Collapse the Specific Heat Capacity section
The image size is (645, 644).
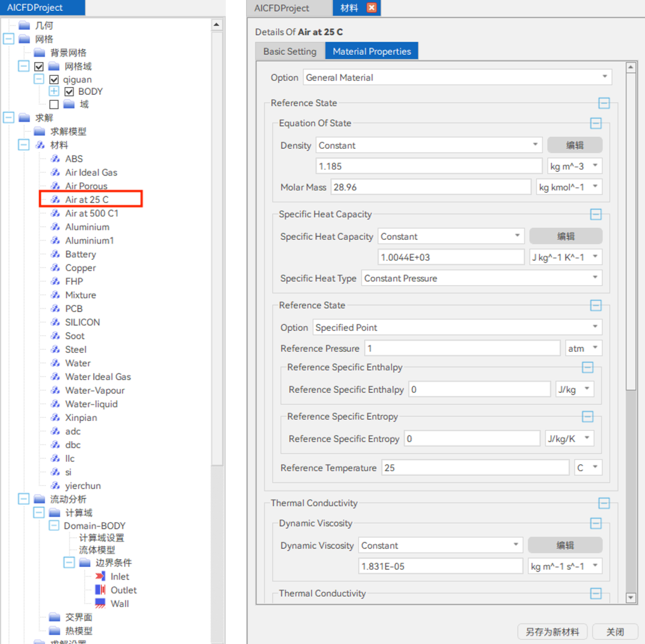tap(595, 214)
